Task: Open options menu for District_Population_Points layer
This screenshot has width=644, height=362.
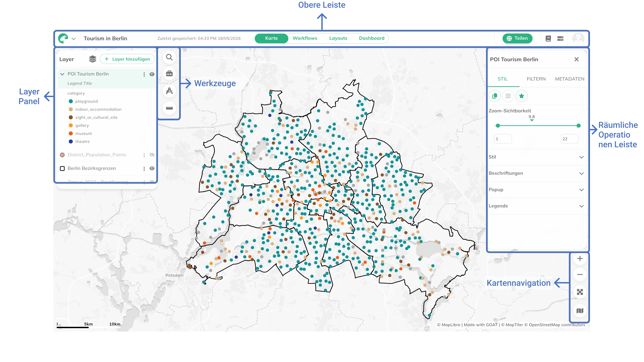Action: coord(144,155)
